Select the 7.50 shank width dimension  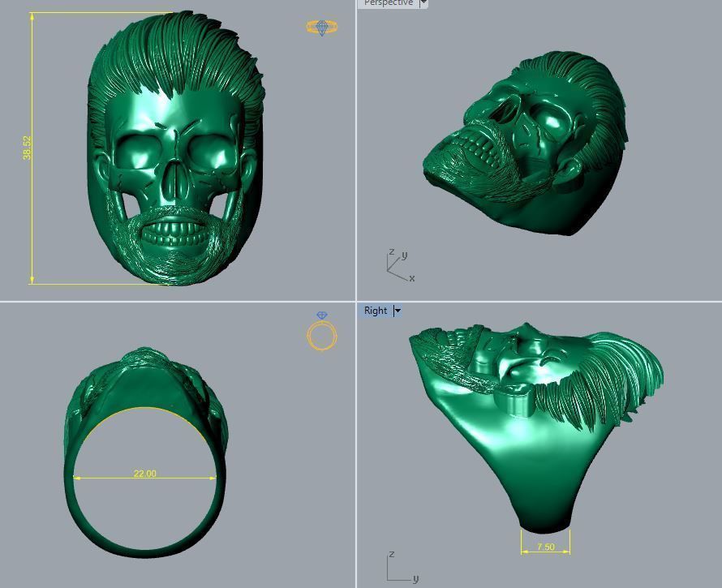click(x=546, y=547)
